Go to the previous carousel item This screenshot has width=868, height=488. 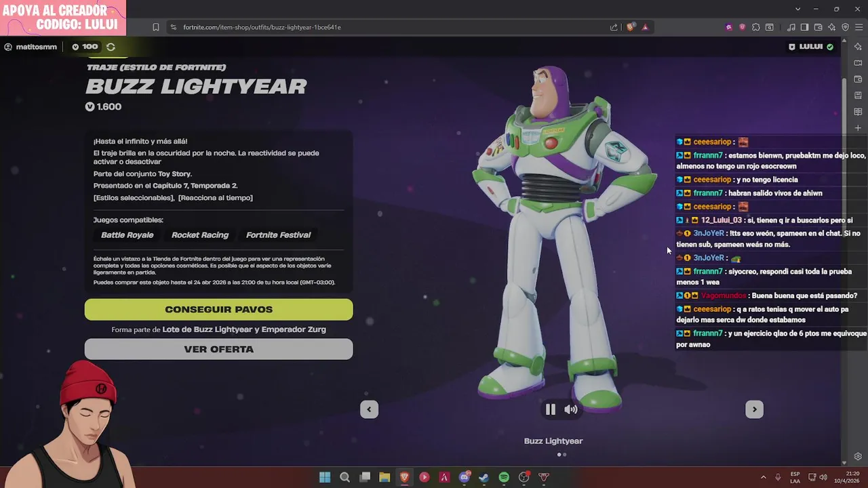click(369, 409)
